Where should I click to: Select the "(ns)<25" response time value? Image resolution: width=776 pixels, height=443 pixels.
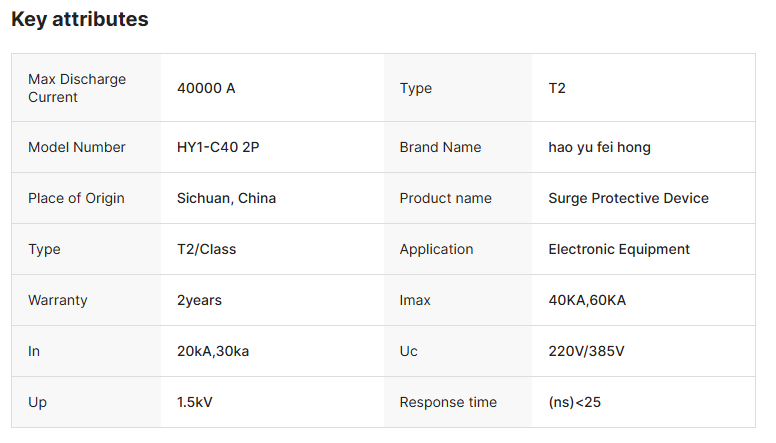(574, 402)
